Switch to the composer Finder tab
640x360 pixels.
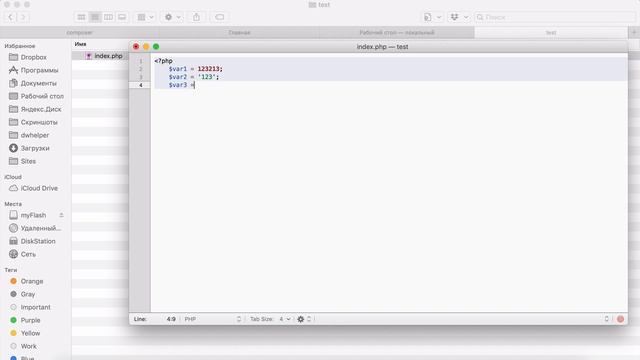[79, 32]
